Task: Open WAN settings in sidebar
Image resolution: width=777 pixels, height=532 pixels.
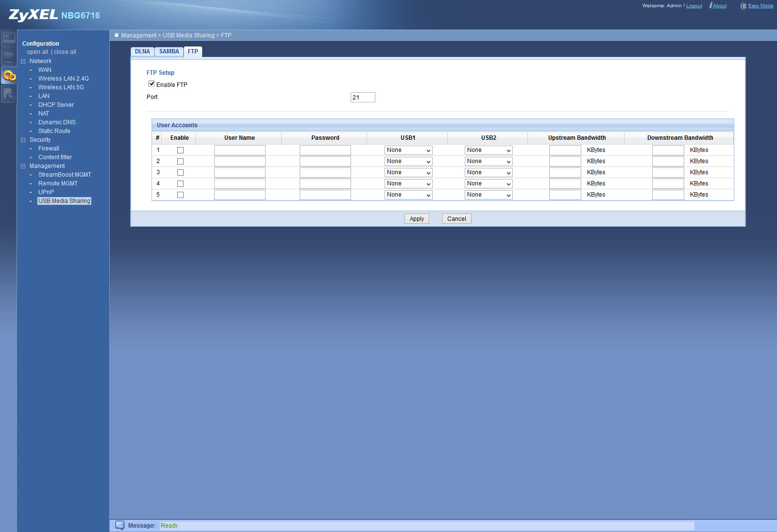Action: pyautogui.click(x=45, y=70)
